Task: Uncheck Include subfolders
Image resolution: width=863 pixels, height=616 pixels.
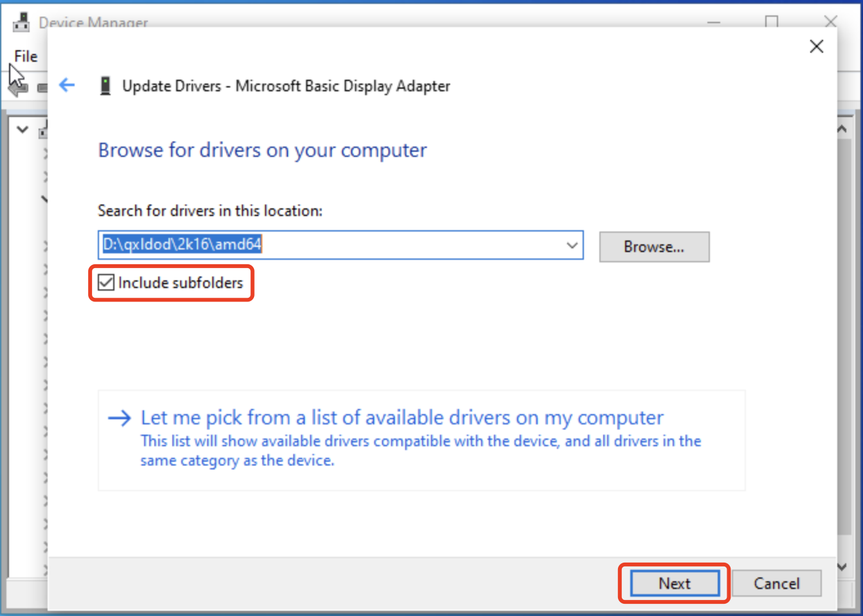Action: (x=106, y=282)
